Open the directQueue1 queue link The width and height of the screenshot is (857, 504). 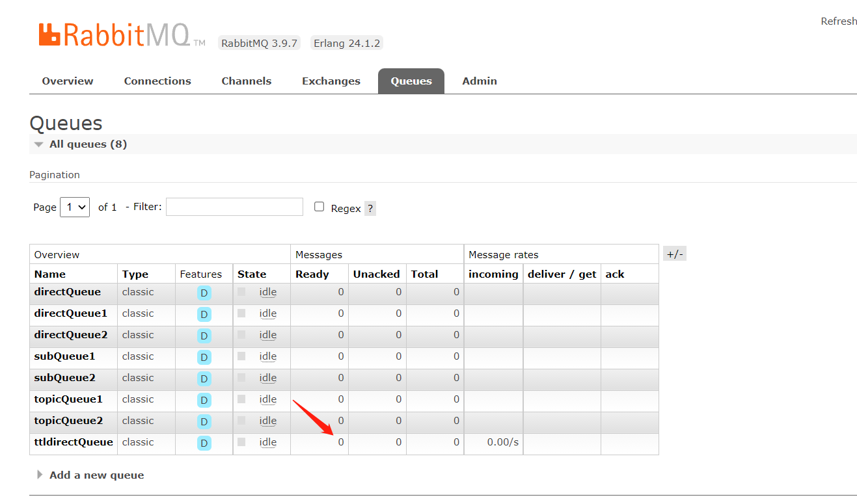pyautogui.click(x=71, y=313)
